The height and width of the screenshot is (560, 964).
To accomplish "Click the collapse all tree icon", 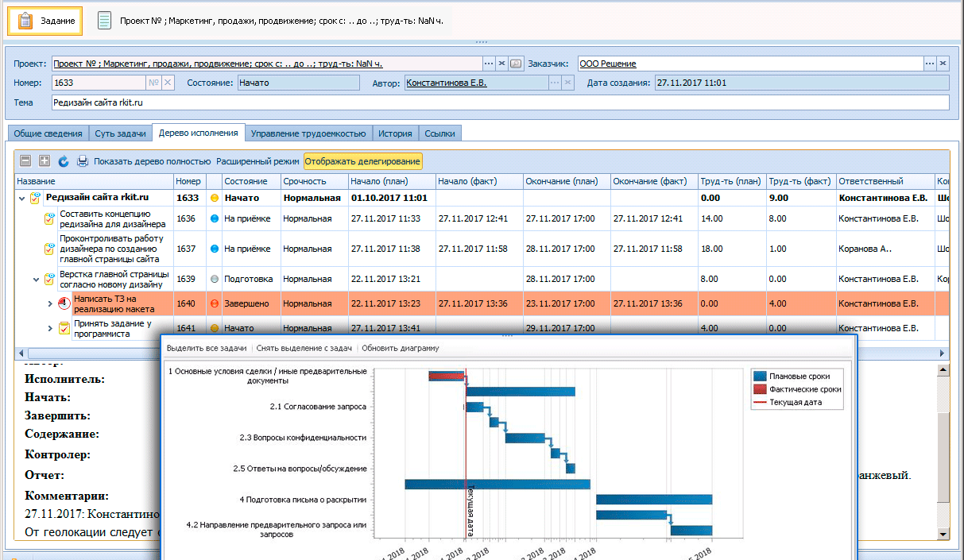I will pos(25,161).
